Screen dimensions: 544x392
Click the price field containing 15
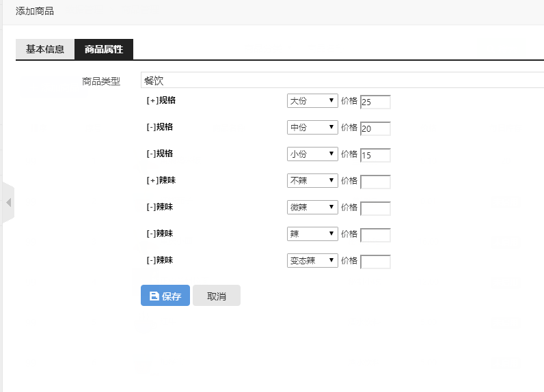coord(375,155)
